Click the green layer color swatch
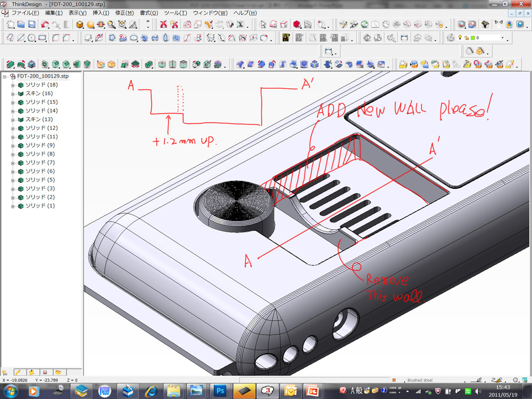 click(x=472, y=38)
